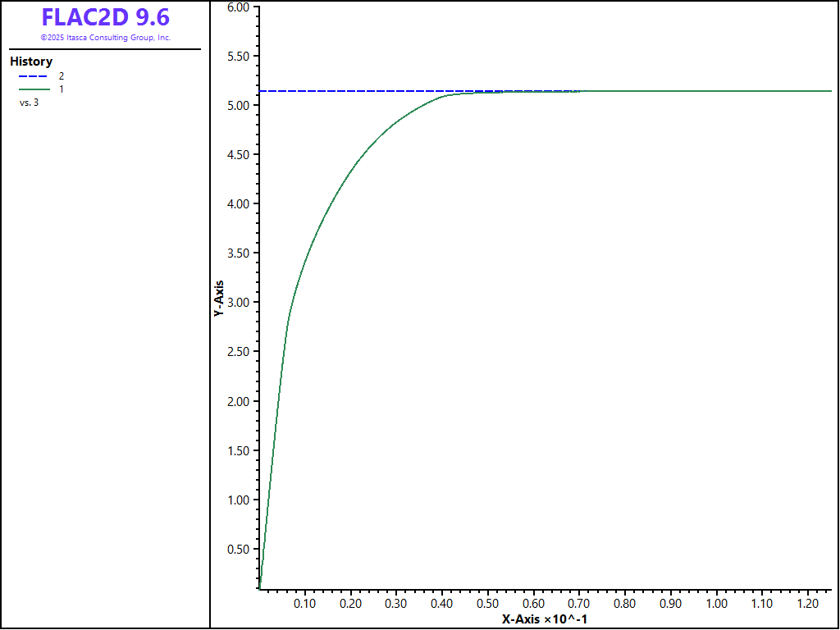This screenshot has width=840, height=630.
Task: Select history label 2 in the legend
Action: (x=62, y=75)
